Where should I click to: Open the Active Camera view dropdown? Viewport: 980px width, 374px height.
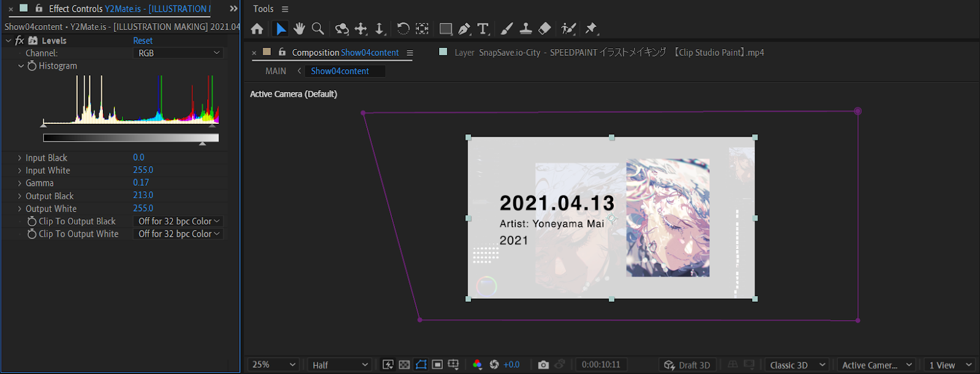click(877, 365)
